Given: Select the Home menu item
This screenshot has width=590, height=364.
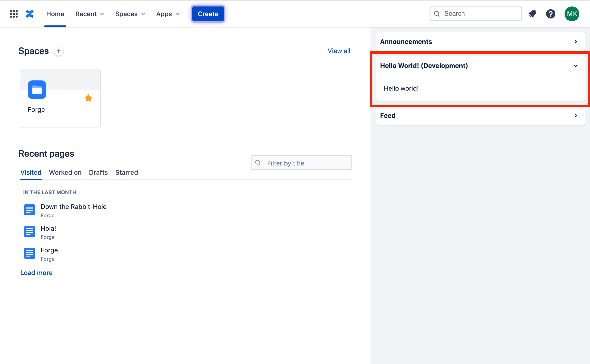Looking at the screenshot, I should [x=55, y=14].
